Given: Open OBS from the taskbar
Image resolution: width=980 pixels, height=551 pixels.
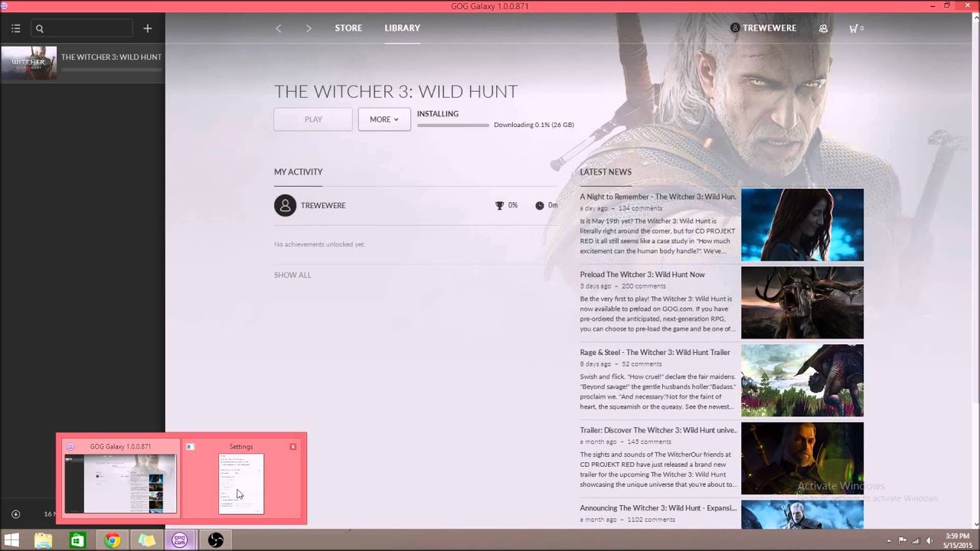Looking at the screenshot, I should point(216,541).
